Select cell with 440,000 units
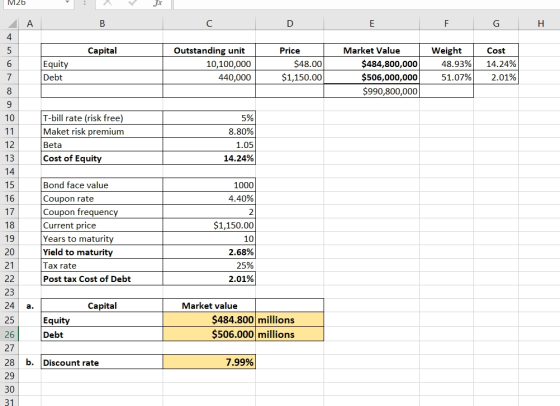Viewport: 560px width, 406px height. (x=209, y=77)
